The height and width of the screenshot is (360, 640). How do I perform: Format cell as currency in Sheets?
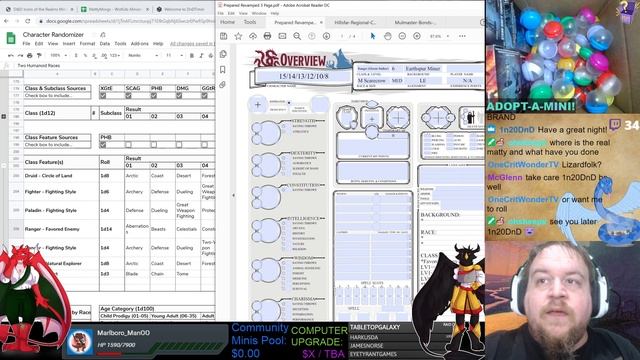[x=76, y=56]
